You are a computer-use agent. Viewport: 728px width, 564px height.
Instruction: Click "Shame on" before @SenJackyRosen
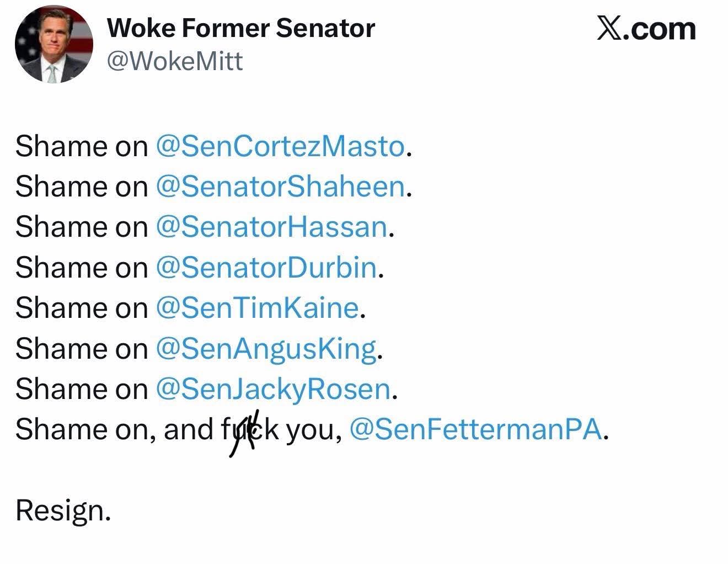click(x=82, y=389)
